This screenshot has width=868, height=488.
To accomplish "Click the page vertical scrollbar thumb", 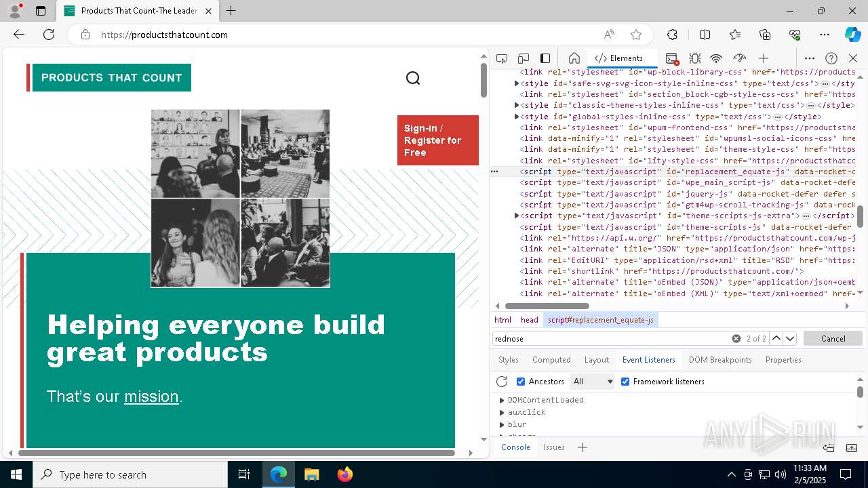I will point(484,81).
